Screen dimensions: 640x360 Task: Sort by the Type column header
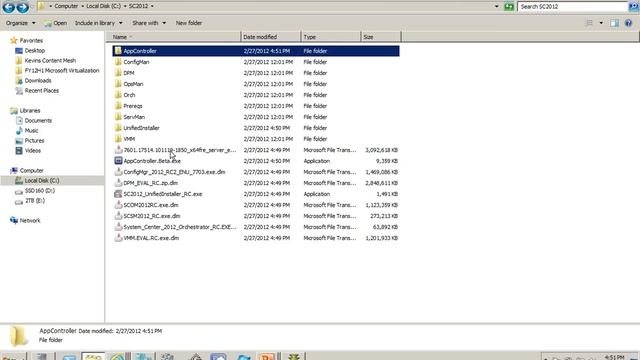331,37
